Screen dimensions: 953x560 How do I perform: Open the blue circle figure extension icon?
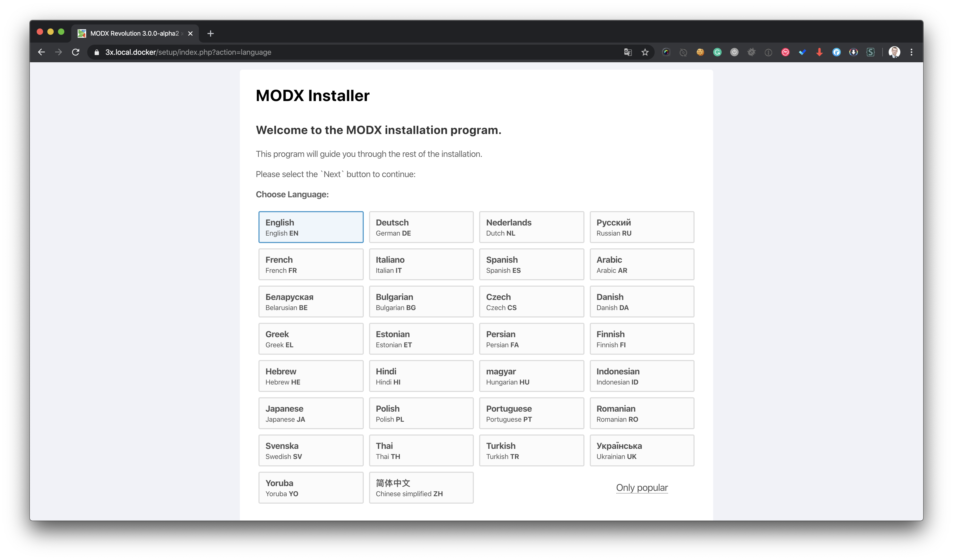tap(836, 52)
